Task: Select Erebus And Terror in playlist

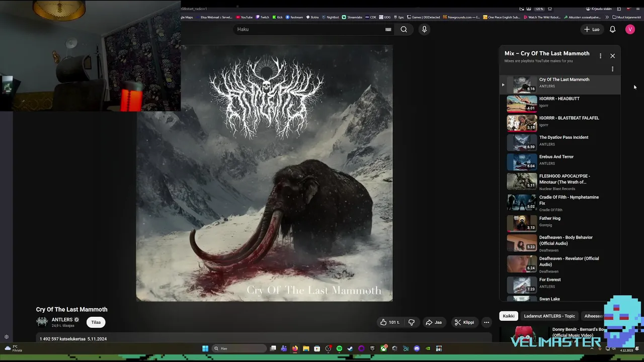Action: (x=560, y=161)
